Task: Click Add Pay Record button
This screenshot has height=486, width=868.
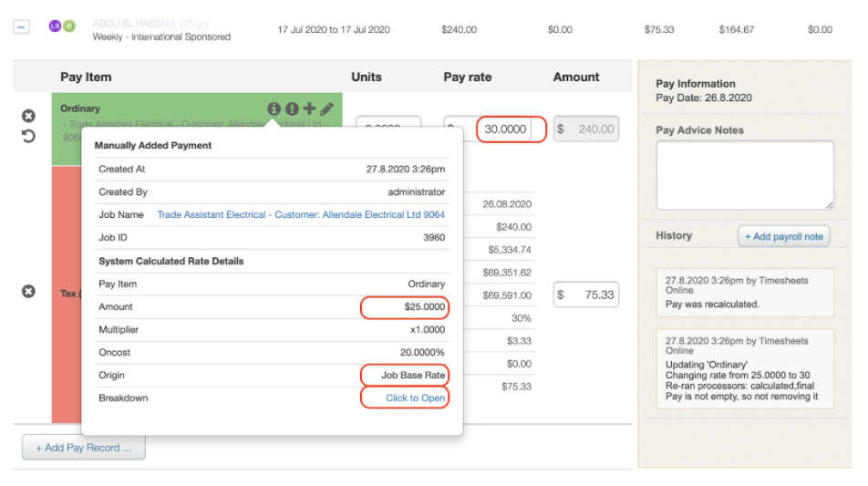Action: (83, 448)
